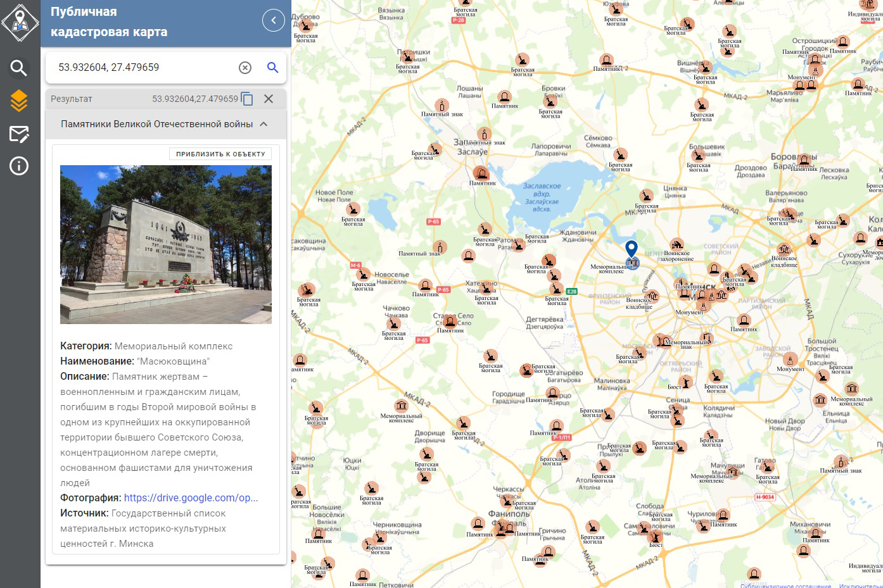Select the Памятник marker at Старое Село

450,321
